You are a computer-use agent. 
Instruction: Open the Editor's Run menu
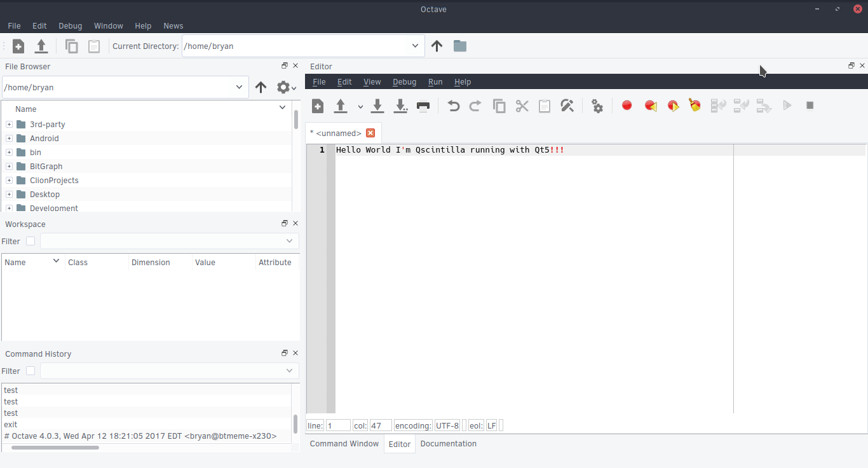(x=435, y=82)
